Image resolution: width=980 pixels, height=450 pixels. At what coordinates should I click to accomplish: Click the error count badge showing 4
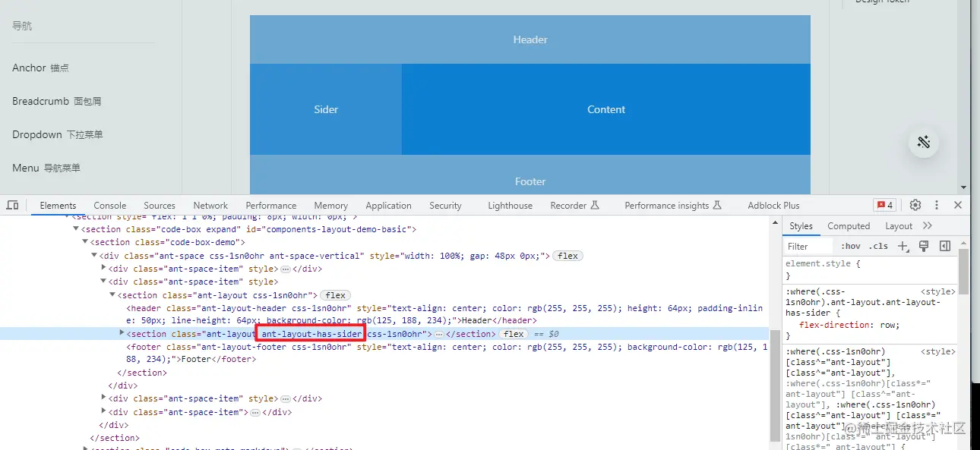point(884,205)
